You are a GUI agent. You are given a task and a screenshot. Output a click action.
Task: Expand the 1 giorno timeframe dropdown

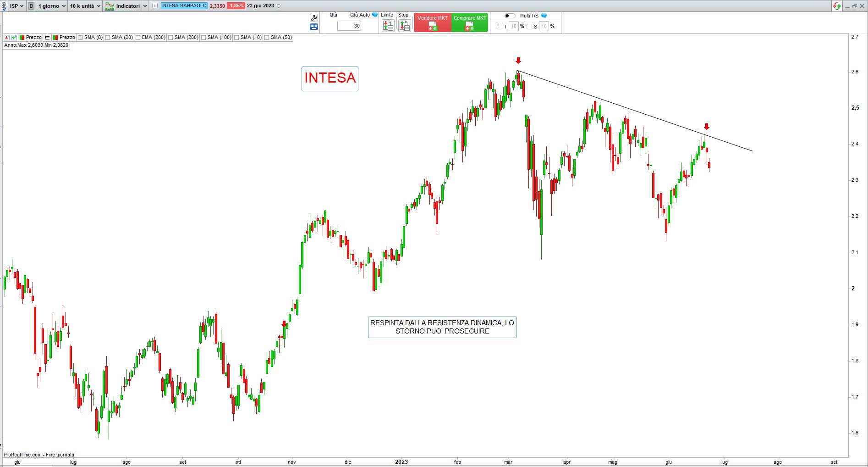pyautogui.click(x=51, y=6)
